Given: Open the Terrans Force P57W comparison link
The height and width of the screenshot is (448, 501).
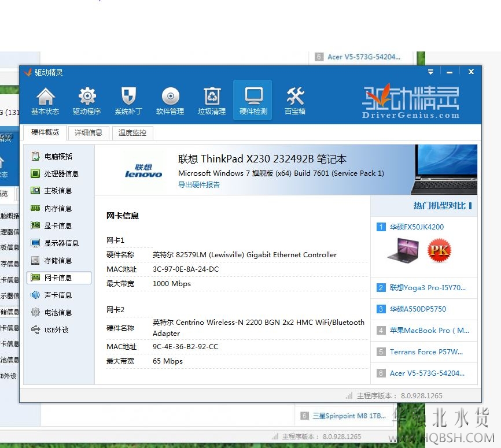Looking at the screenshot, I should tap(426, 352).
